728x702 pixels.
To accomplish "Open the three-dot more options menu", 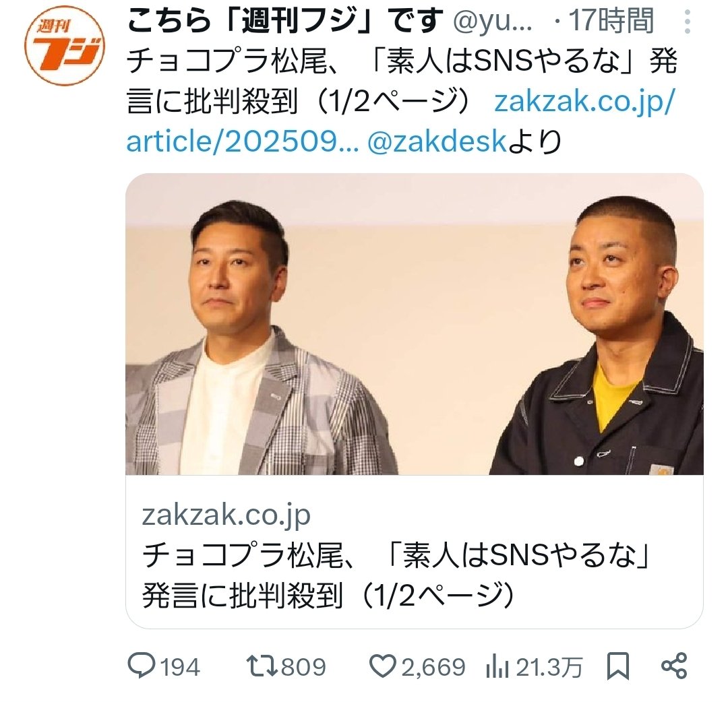I will pyautogui.click(x=688, y=22).
